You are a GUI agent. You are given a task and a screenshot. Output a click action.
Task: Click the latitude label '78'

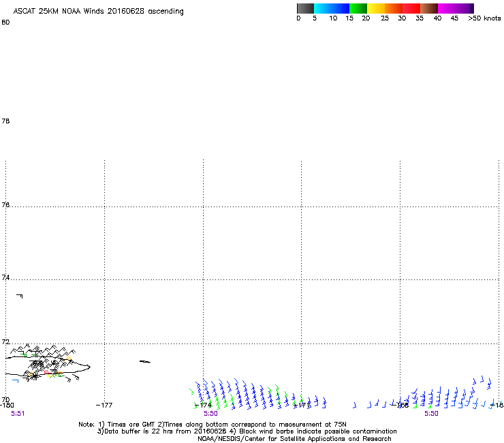pyautogui.click(x=5, y=121)
